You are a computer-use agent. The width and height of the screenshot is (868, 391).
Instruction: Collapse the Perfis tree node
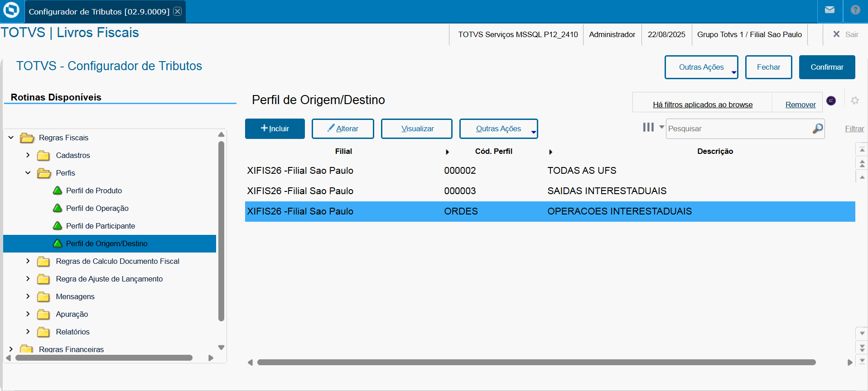coord(28,172)
